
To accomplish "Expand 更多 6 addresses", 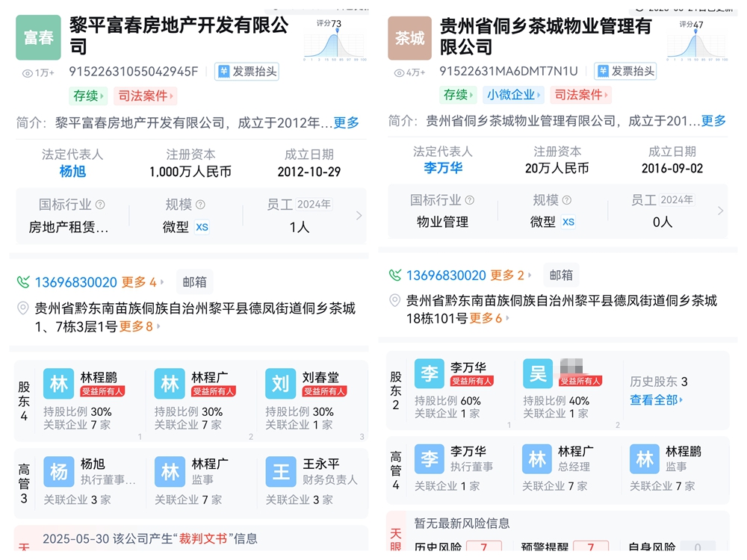I will coord(489,319).
